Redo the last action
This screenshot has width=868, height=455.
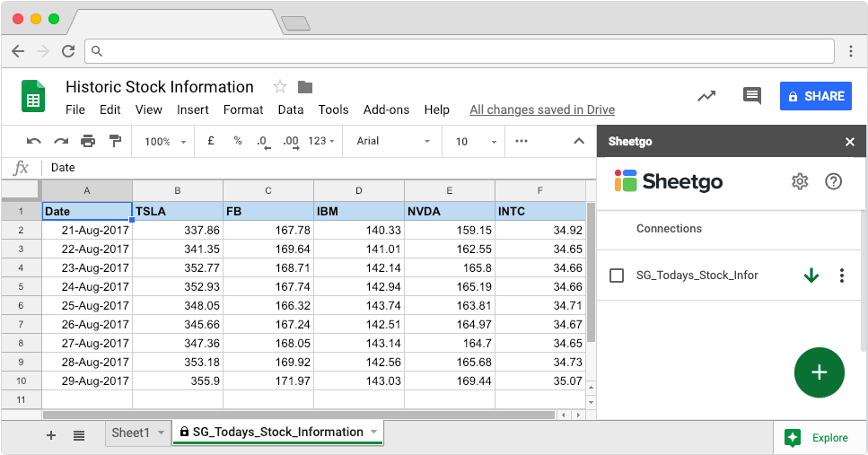pyautogui.click(x=61, y=141)
